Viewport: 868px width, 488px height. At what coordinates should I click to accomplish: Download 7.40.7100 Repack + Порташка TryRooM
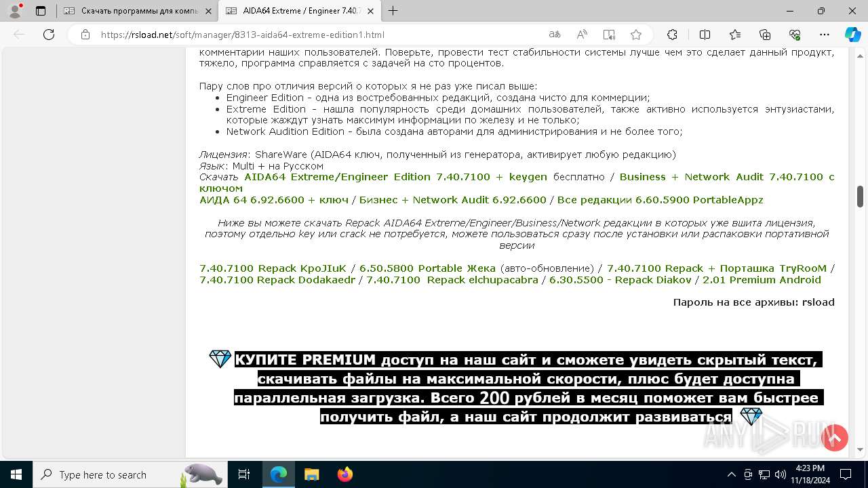[x=717, y=268]
